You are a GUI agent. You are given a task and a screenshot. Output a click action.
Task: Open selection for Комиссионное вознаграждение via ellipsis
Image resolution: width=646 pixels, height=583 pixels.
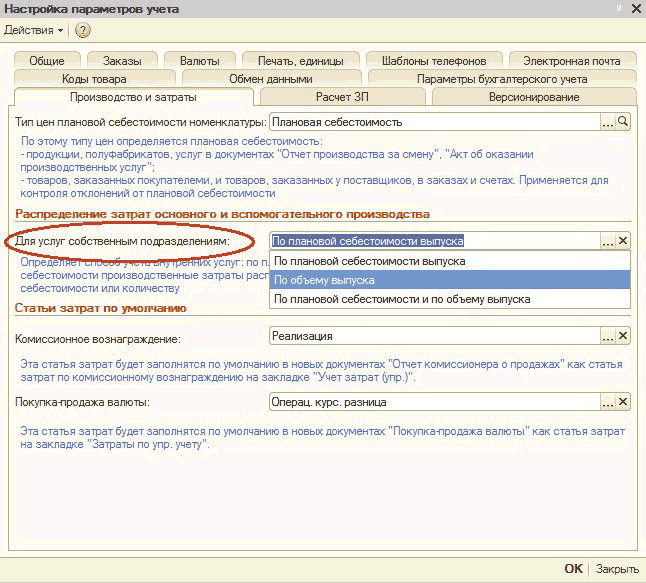click(607, 337)
